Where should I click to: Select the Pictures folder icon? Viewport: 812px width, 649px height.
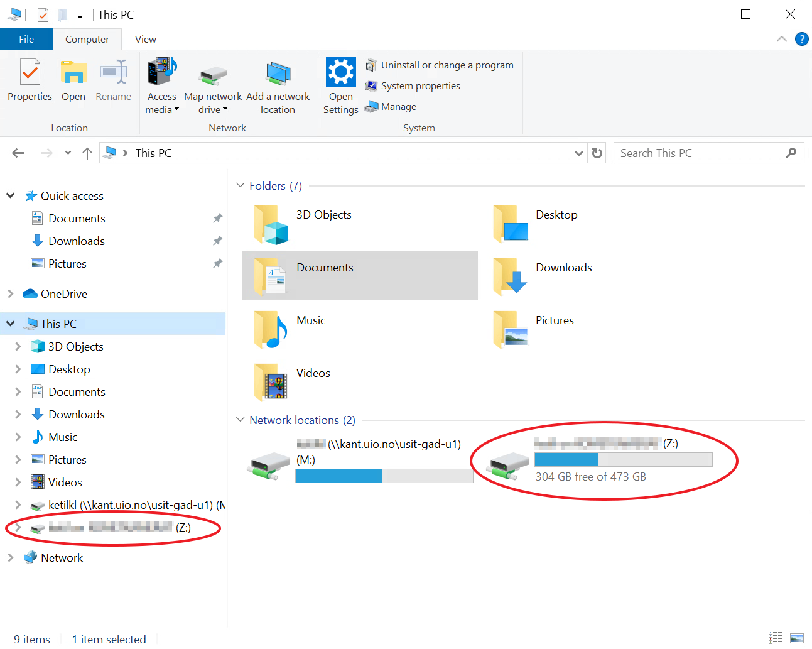[x=511, y=330]
